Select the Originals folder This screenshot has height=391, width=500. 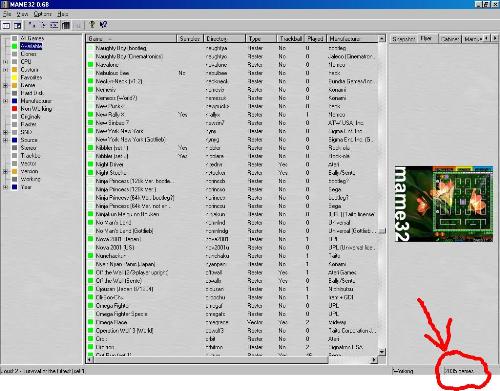[30, 117]
